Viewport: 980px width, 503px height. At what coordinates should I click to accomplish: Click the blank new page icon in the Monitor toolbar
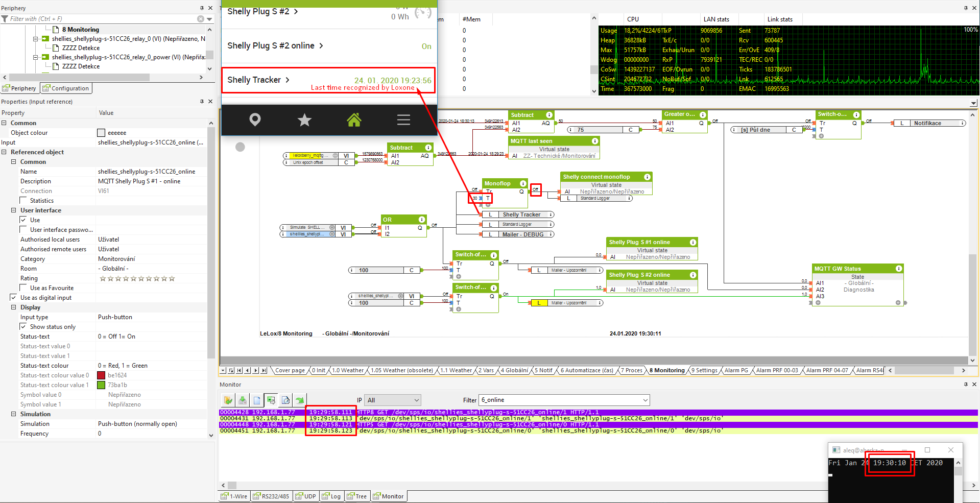[257, 400]
